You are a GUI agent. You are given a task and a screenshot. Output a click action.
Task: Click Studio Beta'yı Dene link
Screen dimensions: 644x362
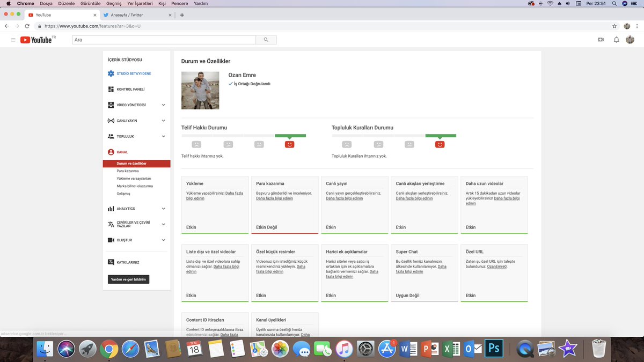click(134, 73)
